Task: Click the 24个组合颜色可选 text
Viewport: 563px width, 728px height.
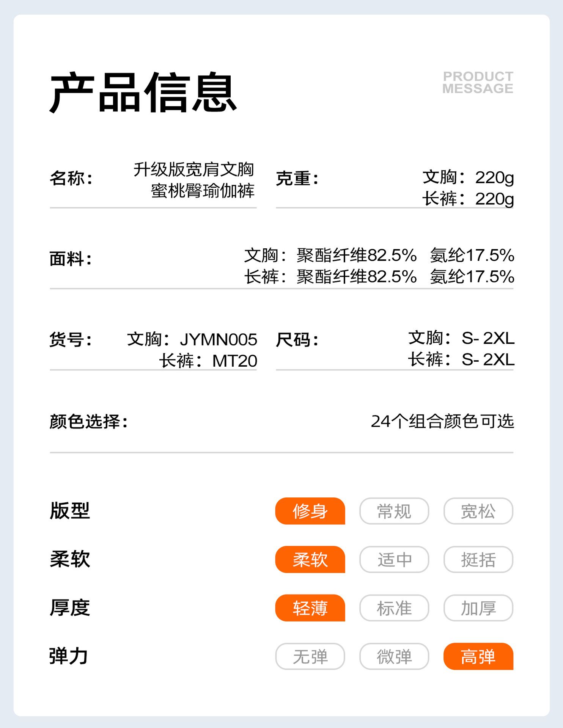Action: [x=442, y=421]
